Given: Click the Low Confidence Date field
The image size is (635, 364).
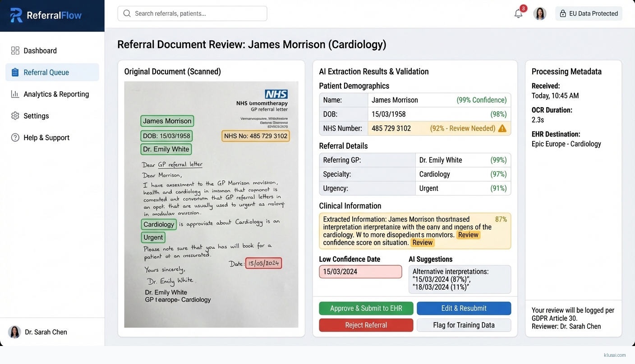Looking at the screenshot, I should tap(360, 272).
